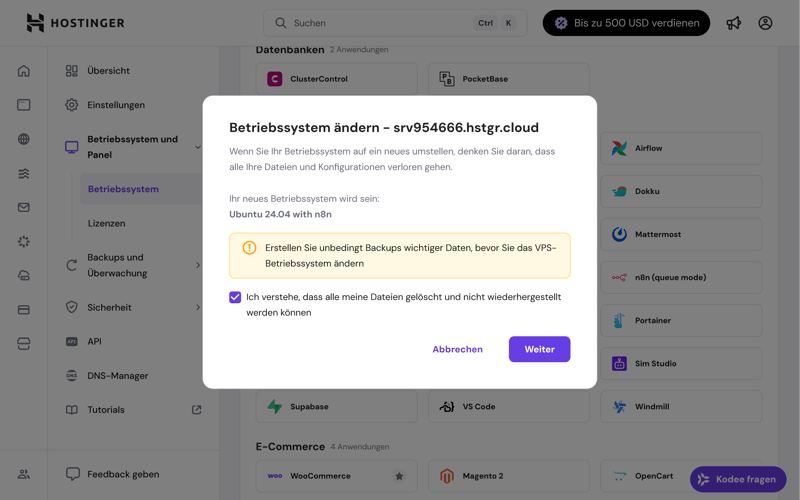The height and width of the screenshot is (500, 800).
Task: Uncheck the data deletion acknowledgement checkbox
Action: [235, 297]
